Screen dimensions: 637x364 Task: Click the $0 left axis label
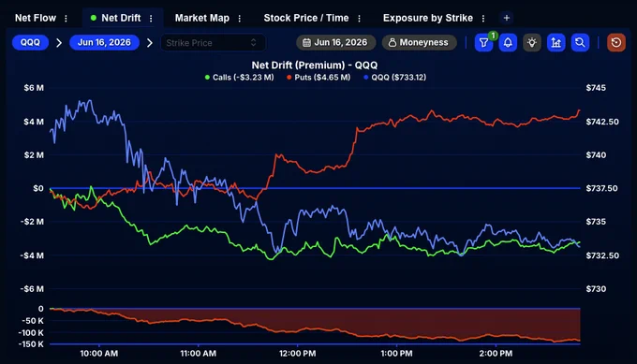point(38,188)
